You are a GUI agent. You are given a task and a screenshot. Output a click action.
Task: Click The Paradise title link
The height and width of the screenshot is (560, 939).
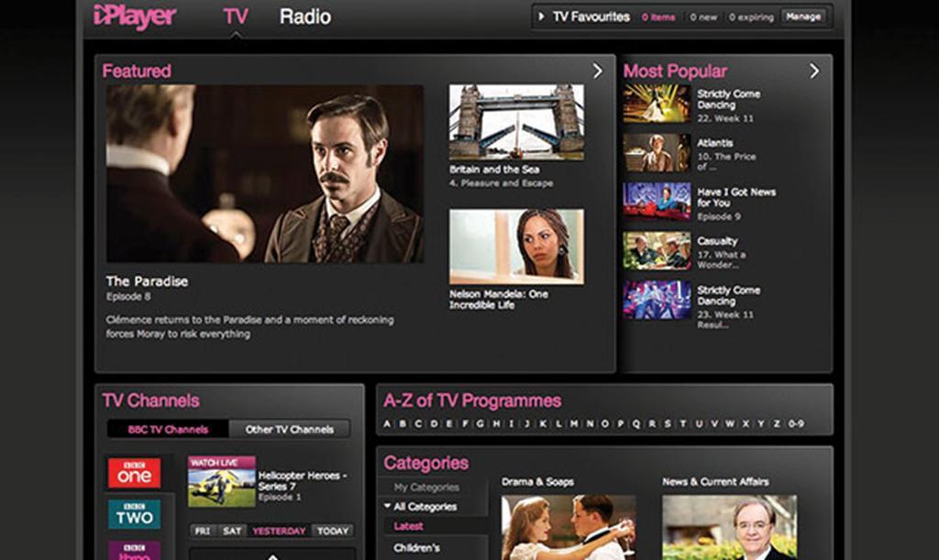tap(147, 281)
